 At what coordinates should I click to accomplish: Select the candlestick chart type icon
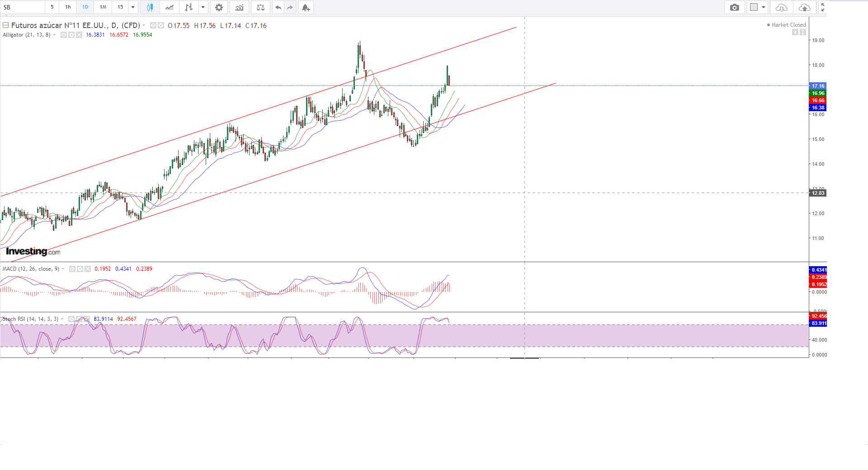pyautogui.click(x=150, y=7)
